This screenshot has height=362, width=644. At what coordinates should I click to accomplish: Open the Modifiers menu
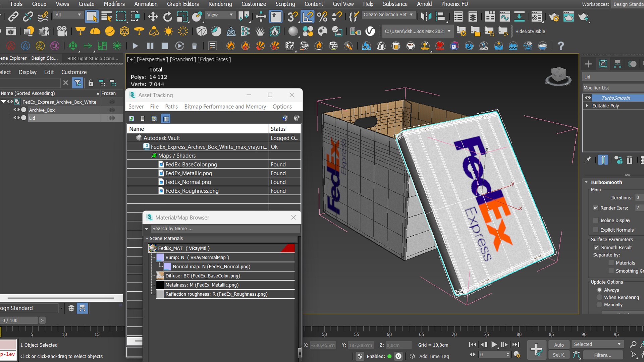(114, 4)
